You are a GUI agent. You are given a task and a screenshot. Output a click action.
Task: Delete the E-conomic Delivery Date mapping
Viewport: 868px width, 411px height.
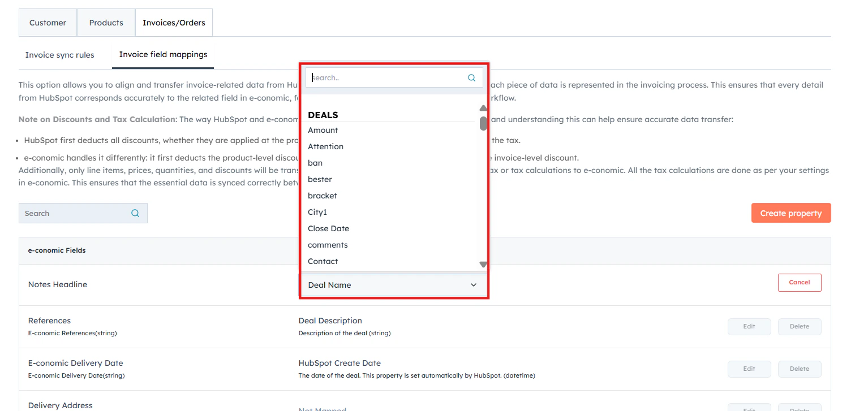coord(800,369)
